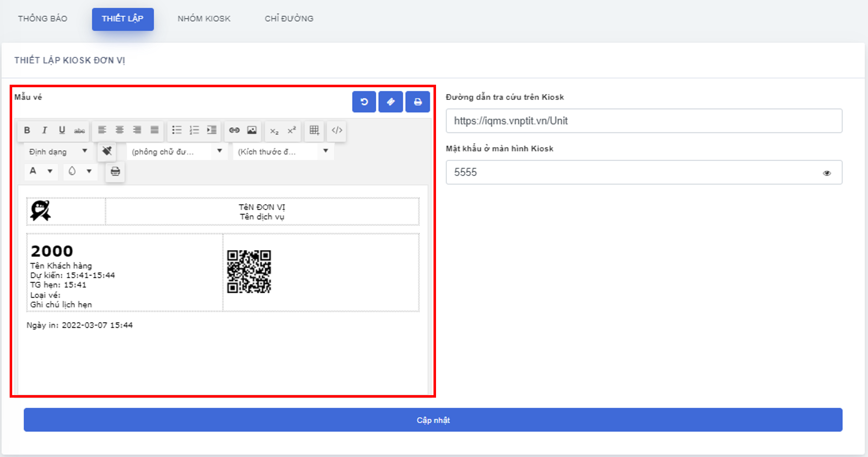Click the 'TG hẹn: 15:41' line
The image size is (868, 457).
[x=58, y=285]
